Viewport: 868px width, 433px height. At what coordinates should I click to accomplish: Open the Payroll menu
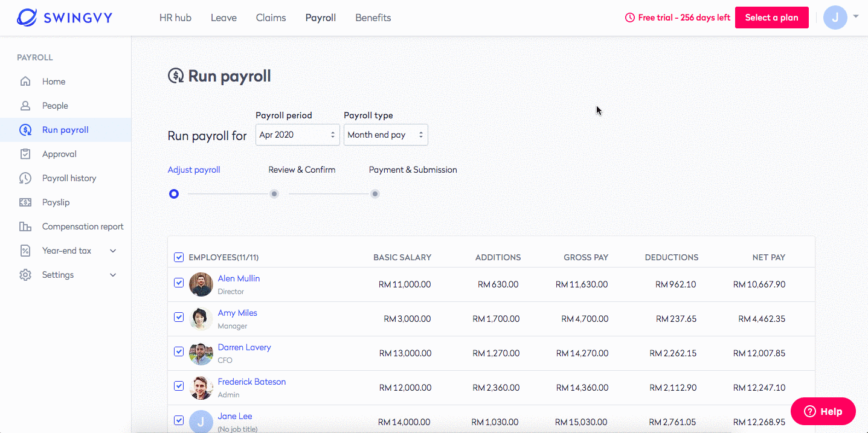click(321, 18)
